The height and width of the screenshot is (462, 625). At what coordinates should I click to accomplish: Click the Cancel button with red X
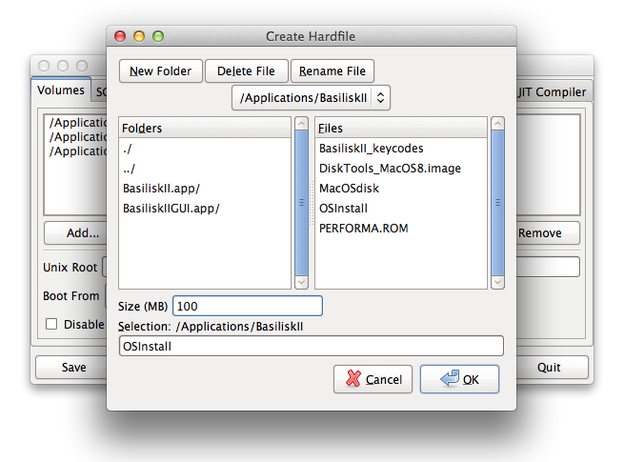[373, 379]
